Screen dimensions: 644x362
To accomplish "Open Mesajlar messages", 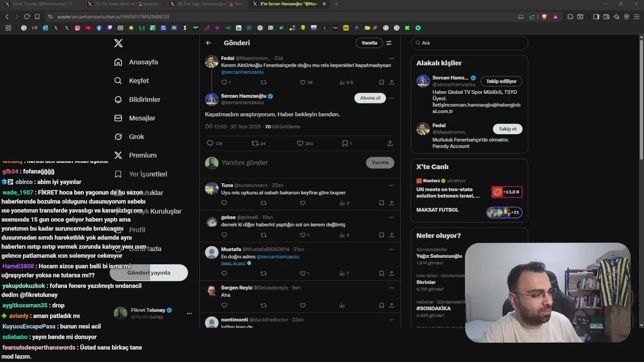I will click(134, 118).
